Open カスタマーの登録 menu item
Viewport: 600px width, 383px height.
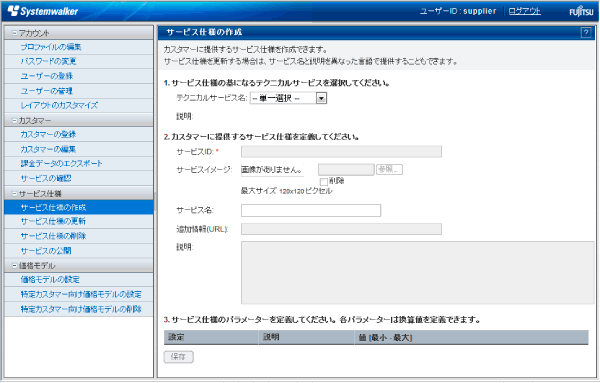[x=79, y=134]
